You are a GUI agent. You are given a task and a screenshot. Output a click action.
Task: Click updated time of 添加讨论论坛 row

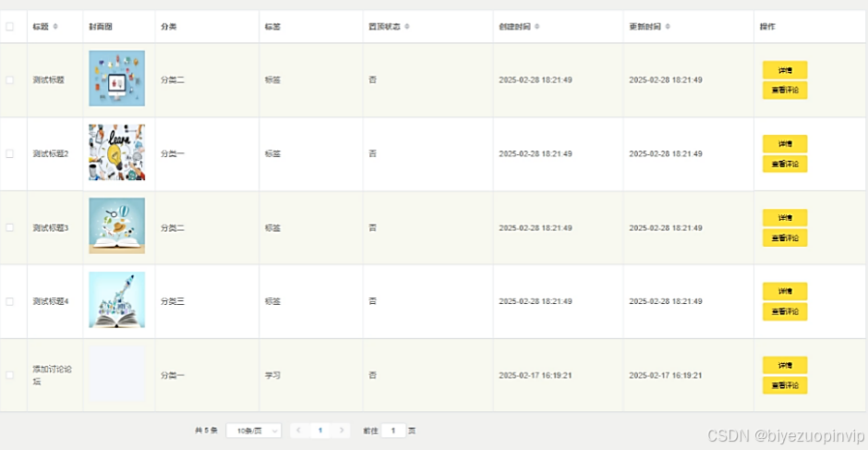click(x=666, y=375)
